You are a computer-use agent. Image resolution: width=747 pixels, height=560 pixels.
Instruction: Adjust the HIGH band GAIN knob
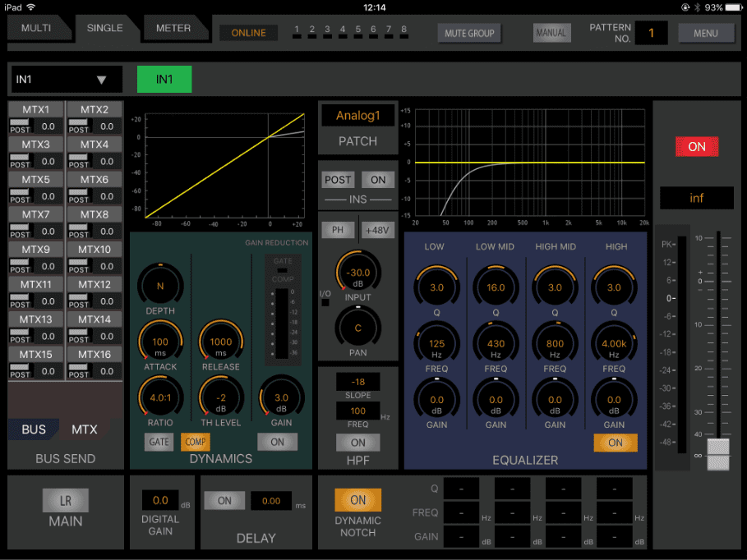pos(614,400)
